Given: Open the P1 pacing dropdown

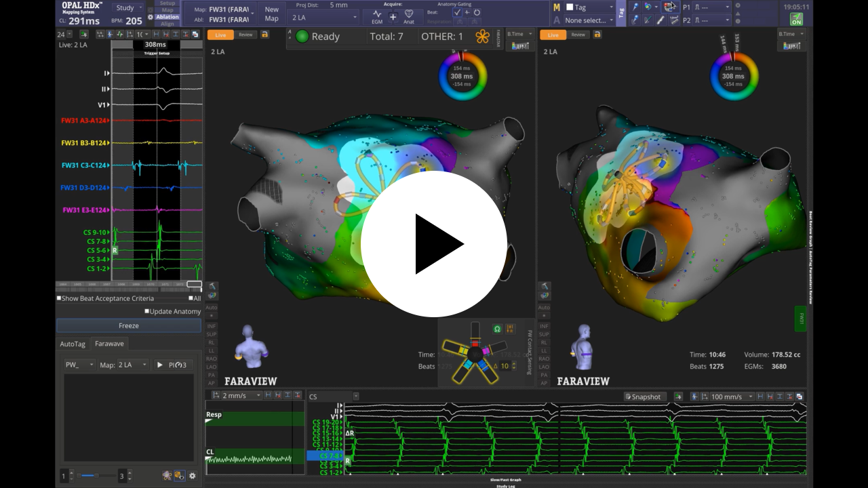Looking at the screenshot, I should [713, 7].
